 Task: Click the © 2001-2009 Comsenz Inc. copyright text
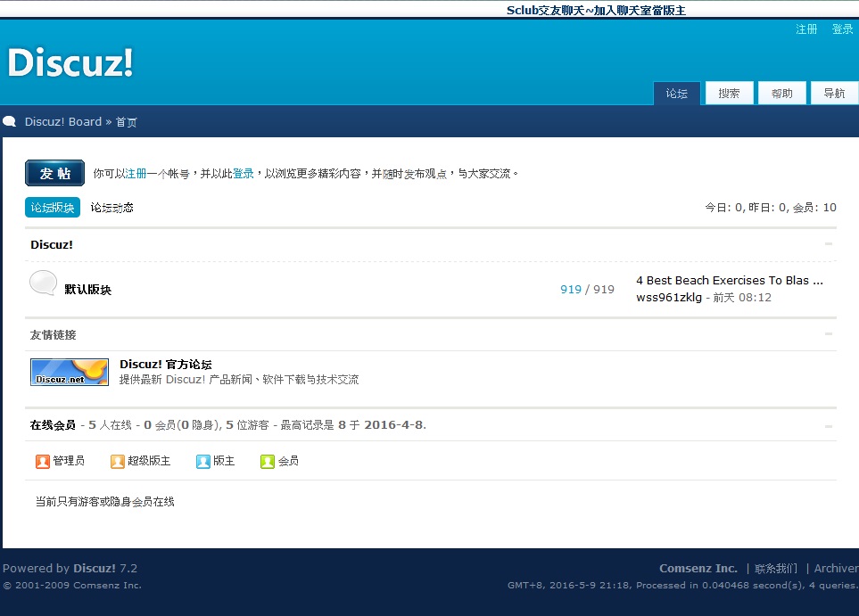click(71, 586)
